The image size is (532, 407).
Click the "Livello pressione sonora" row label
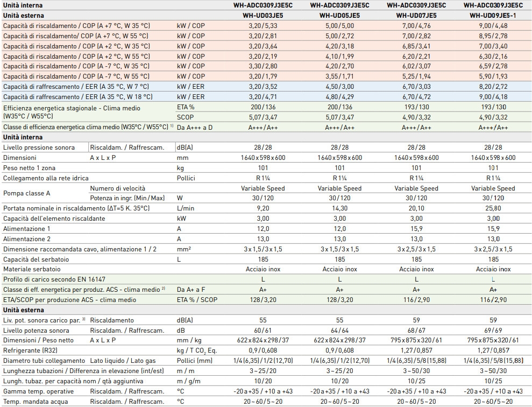click(39, 148)
